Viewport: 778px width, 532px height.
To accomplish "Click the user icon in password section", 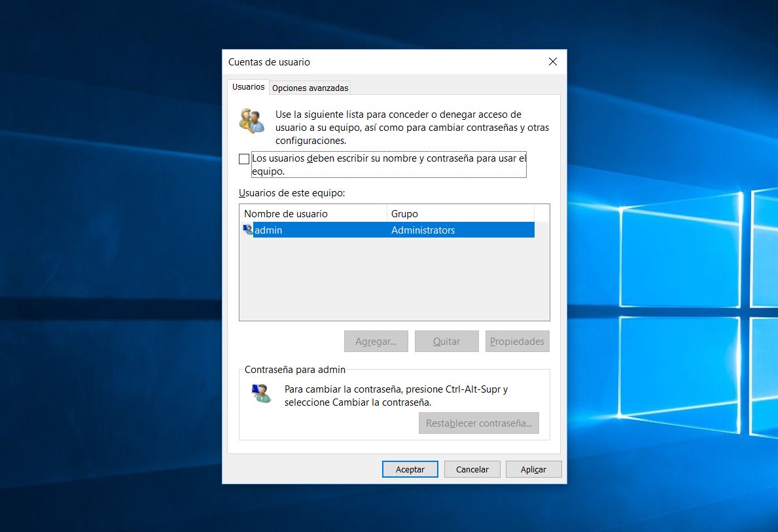I will pos(261,393).
